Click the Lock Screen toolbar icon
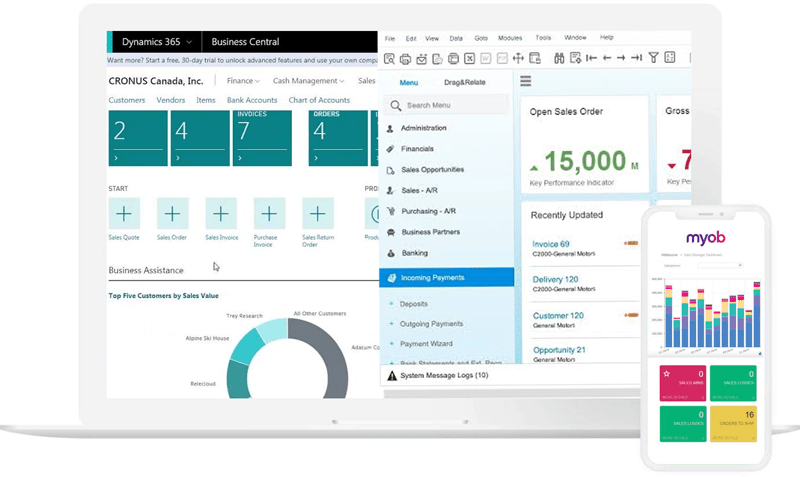Viewport: 800px width, 477px height. pos(535,58)
